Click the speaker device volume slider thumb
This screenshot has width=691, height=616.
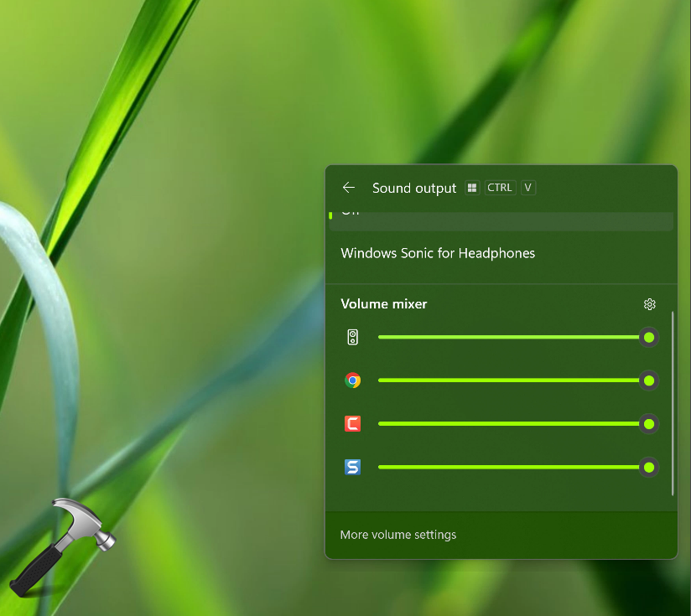pyautogui.click(x=648, y=337)
